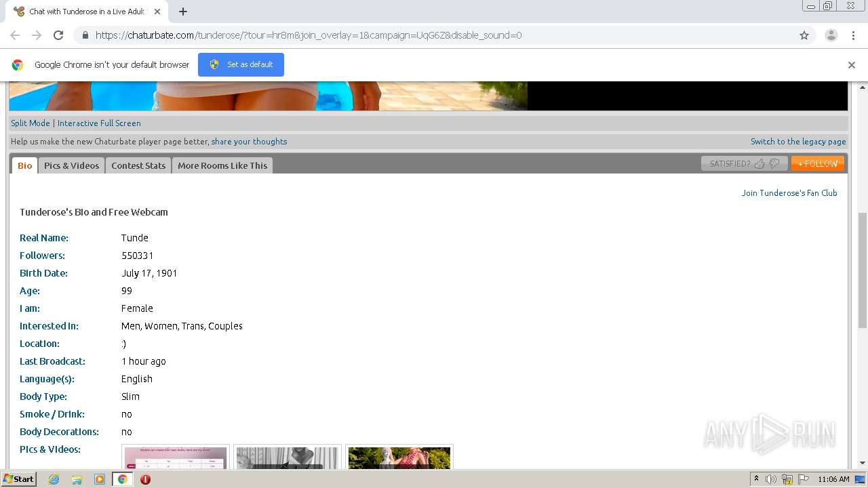868x488 pixels.
Task: Open the Contest Stats tab
Action: point(138,165)
